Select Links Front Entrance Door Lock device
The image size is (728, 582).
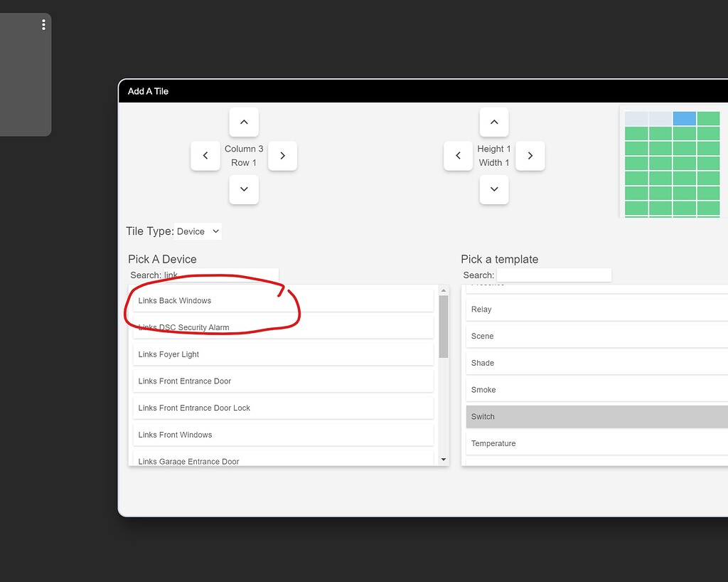coord(283,408)
